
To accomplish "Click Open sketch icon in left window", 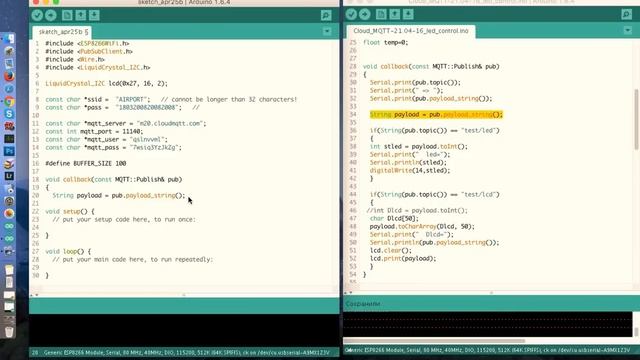I will click(x=81, y=16).
